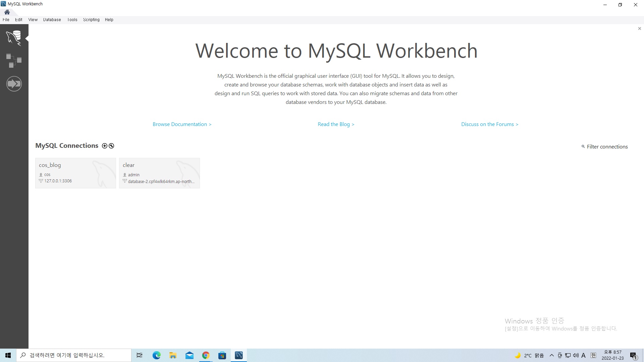Follow the Browse Documentation link

pos(182,124)
